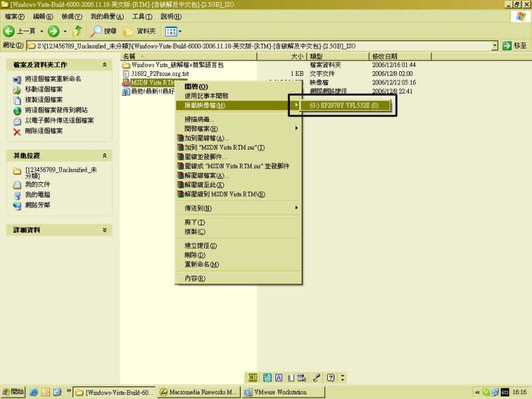Open 我的文件 from 其他位置
Image resolution: width=532 pixels, height=399 pixels.
click(x=38, y=184)
